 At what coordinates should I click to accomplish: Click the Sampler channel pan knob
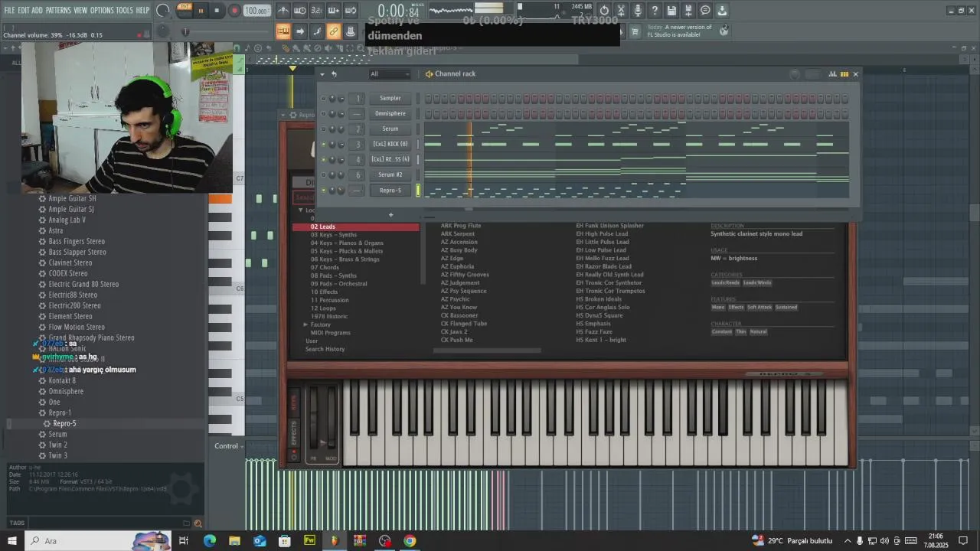click(332, 99)
